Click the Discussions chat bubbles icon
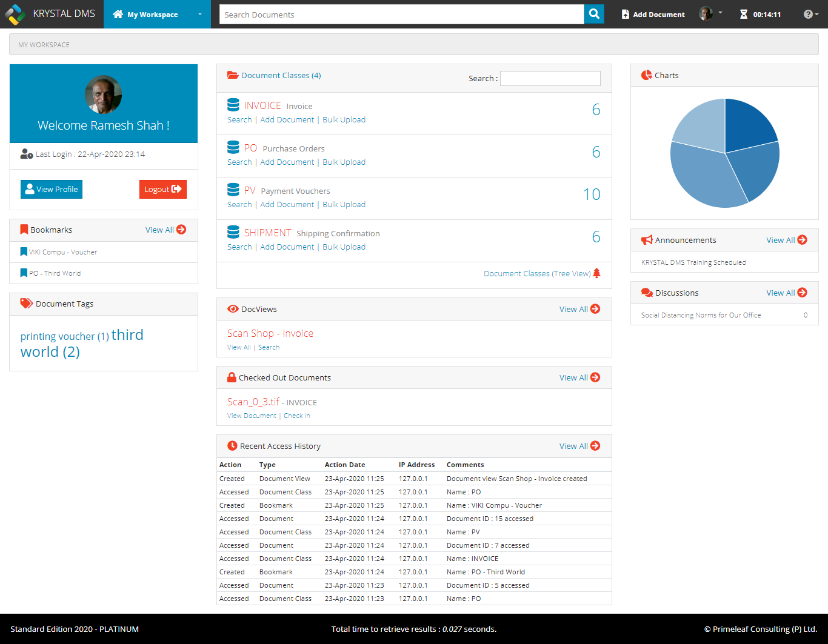This screenshot has width=828, height=644. (647, 293)
